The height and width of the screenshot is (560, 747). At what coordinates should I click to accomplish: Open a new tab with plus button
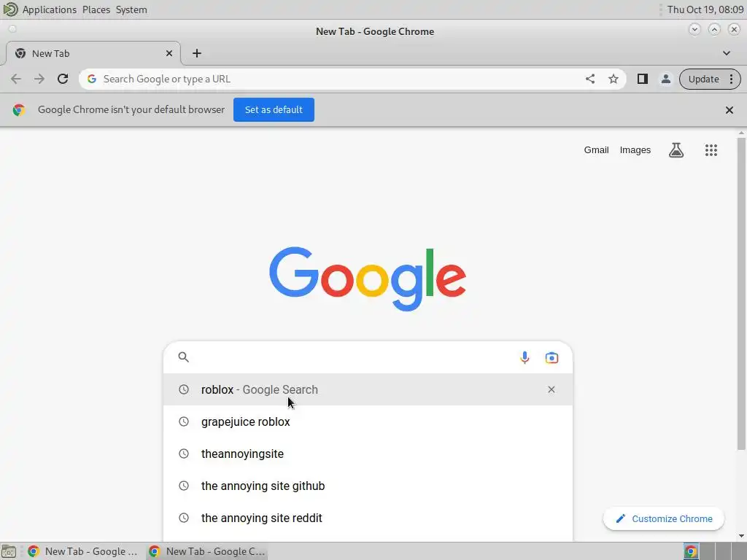[x=197, y=53]
